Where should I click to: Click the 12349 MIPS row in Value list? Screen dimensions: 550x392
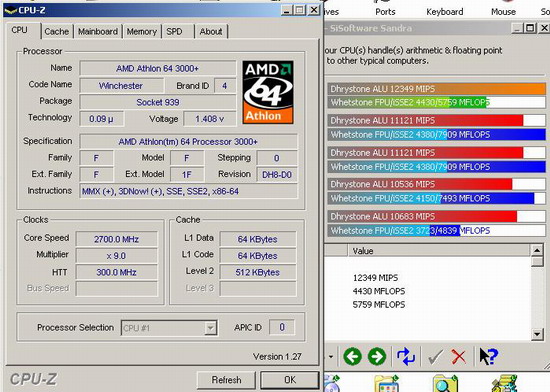click(375, 278)
